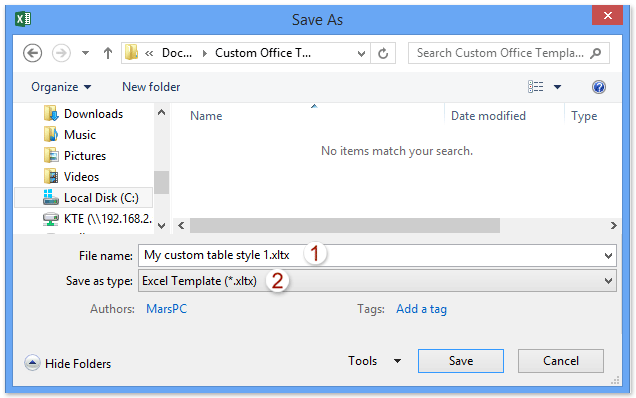Screen dimensions: 636x398
Task: Click the search magnifier icon
Action: click(x=595, y=53)
